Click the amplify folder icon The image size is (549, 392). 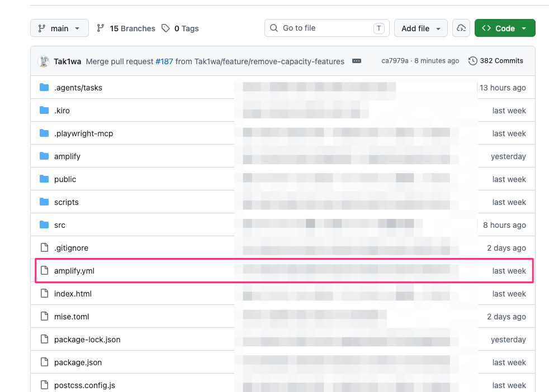(44, 156)
